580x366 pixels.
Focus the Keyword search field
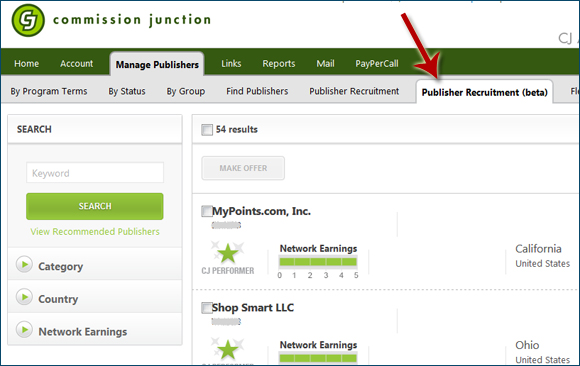[x=95, y=172]
